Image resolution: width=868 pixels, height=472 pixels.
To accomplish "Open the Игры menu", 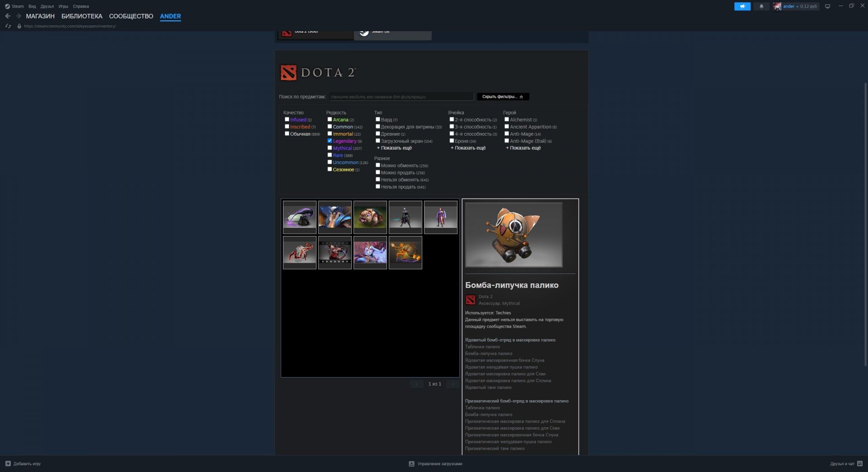I will (x=63, y=6).
